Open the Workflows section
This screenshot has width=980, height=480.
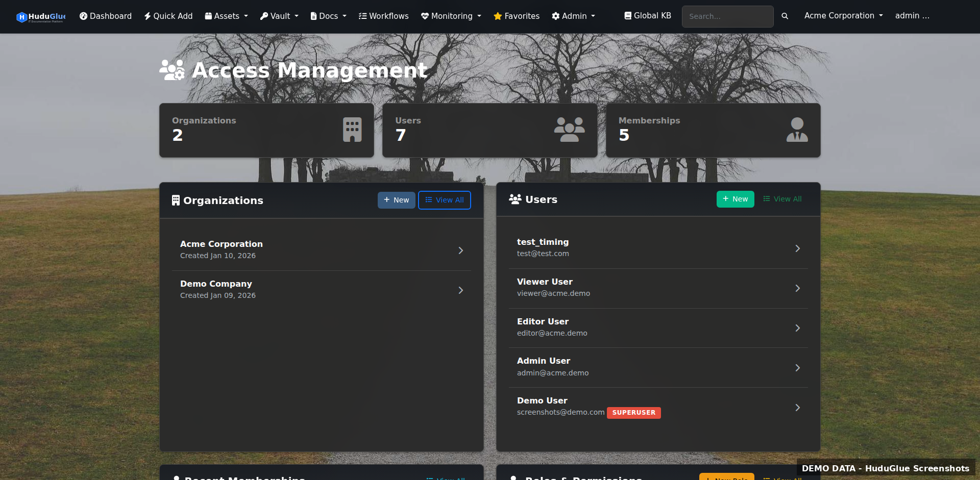pos(383,16)
